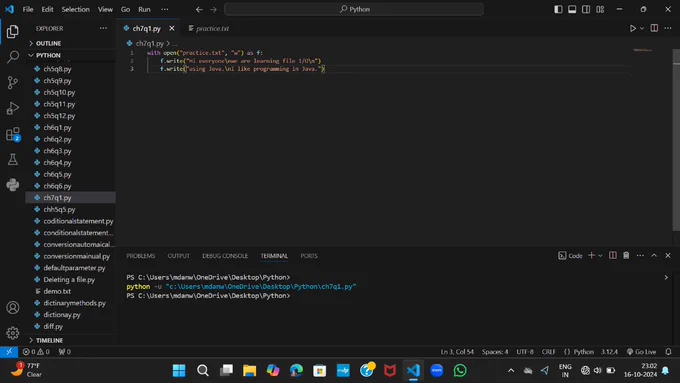Click Ln 3, Col 54 cursor position
Screen dimensions: 680x383
457,352
